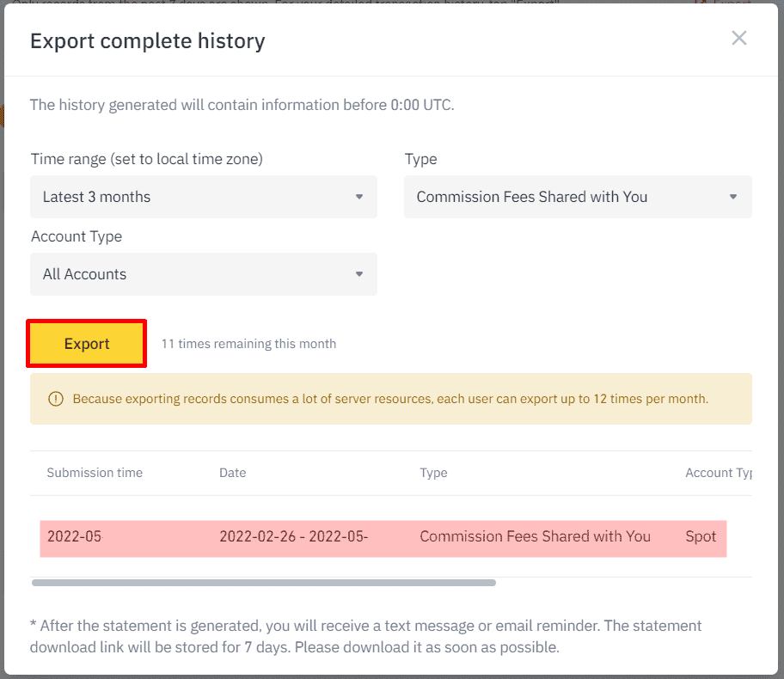Click the arrow beside Commission Fees Shared with You
The height and width of the screenshot is (679, 784).
pyautogui.click(x=733, y=197)
